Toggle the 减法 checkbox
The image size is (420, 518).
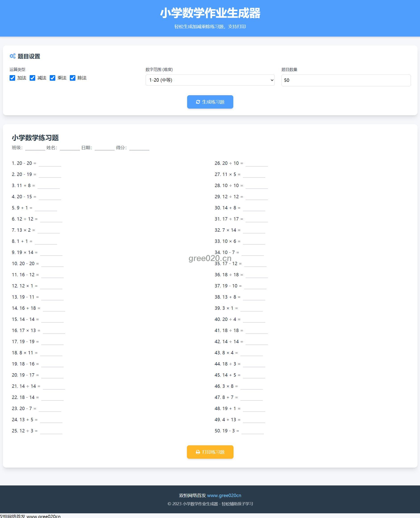pyautogui.click(x=32, y=78)
